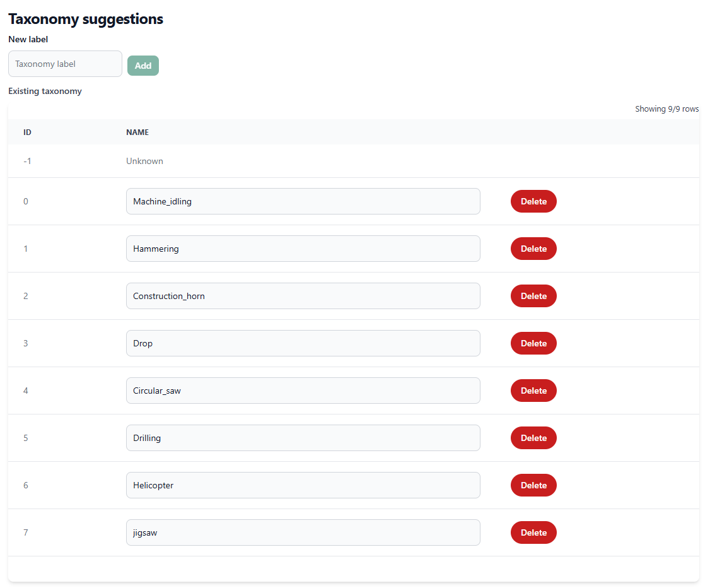This screenshot has width=710, height=588.
Task: Click the jigsaw name field
Action: 303,532
